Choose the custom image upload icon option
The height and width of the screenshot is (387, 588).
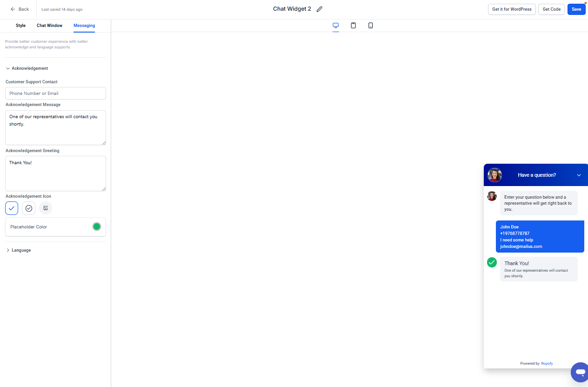pos(46,208)
